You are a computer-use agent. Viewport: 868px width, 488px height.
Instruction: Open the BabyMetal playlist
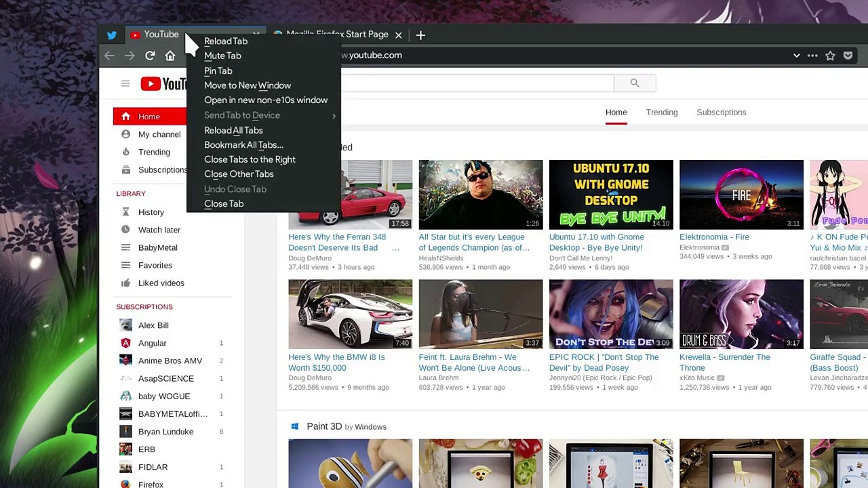(158, 247)
